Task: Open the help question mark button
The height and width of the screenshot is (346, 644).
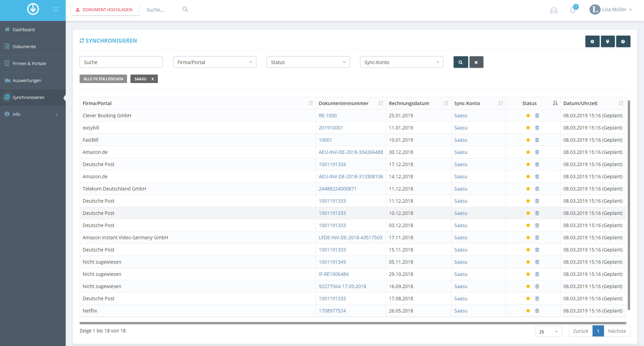Action: point(623,41)
